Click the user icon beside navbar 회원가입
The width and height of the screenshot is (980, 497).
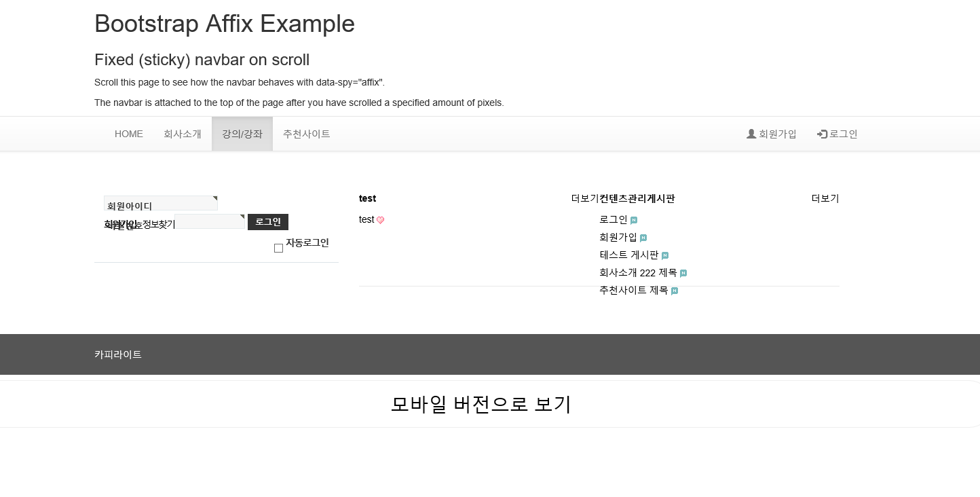click(x=751, y=134)
